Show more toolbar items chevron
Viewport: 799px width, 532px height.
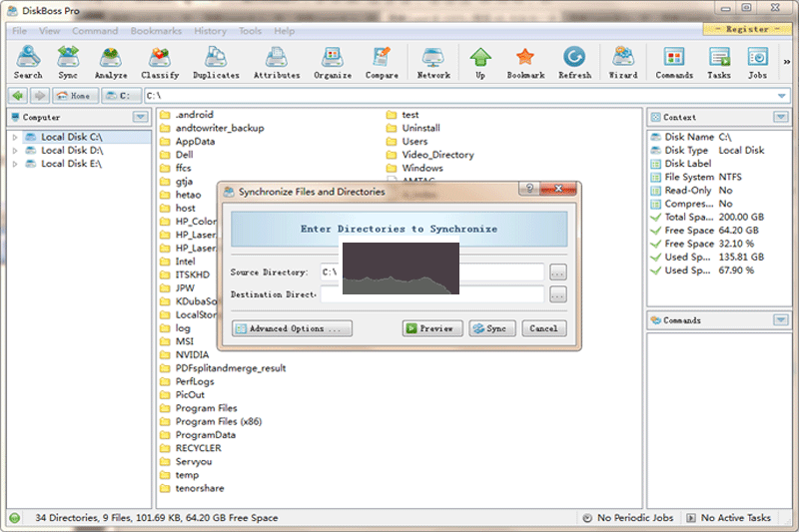tap(786, 62)
